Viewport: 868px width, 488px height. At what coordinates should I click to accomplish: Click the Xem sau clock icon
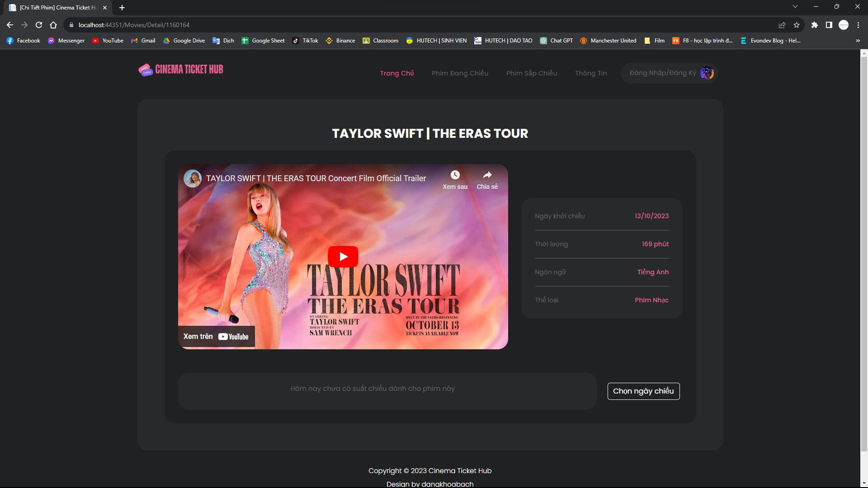click(x=455, y=175)
